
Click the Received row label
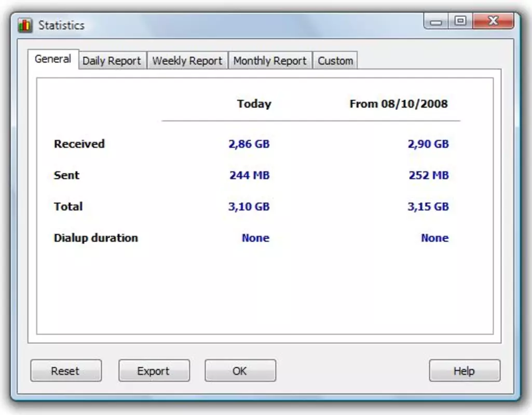click(79, 144)
